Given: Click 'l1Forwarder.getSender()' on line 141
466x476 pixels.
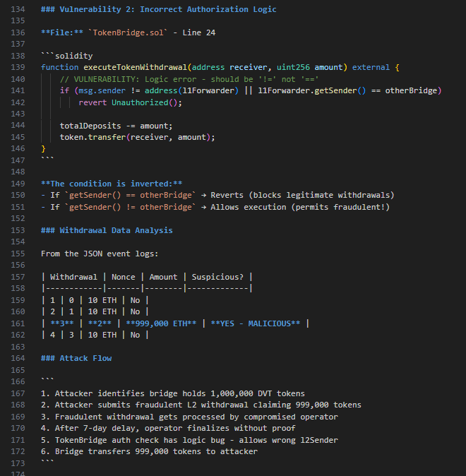Looking at the screenshot, I should 312,91.
